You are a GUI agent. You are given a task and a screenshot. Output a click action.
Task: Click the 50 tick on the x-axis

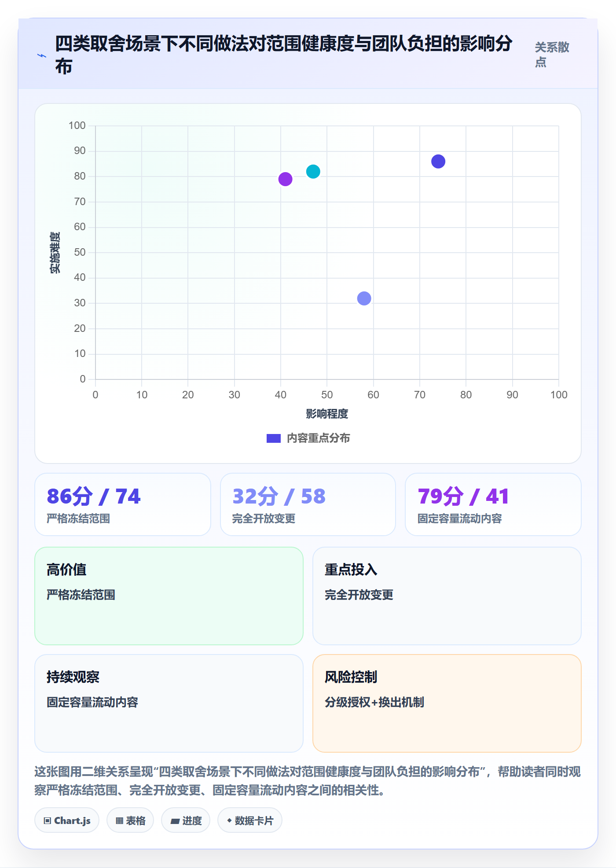coord(327,395)
